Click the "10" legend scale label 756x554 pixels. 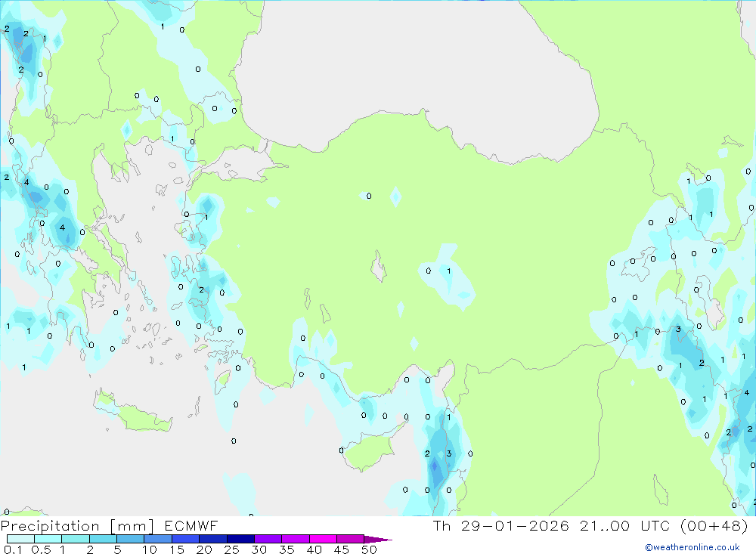tap(150, 549)
